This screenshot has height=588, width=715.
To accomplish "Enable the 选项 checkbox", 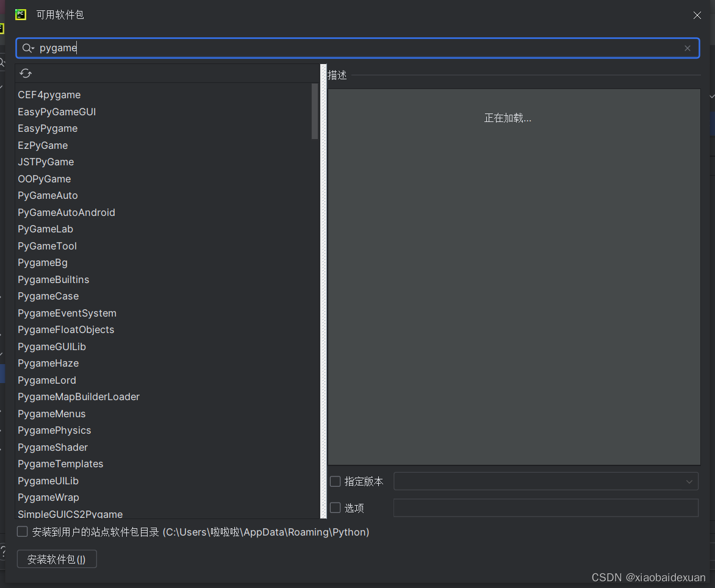I will pos(335,507).
